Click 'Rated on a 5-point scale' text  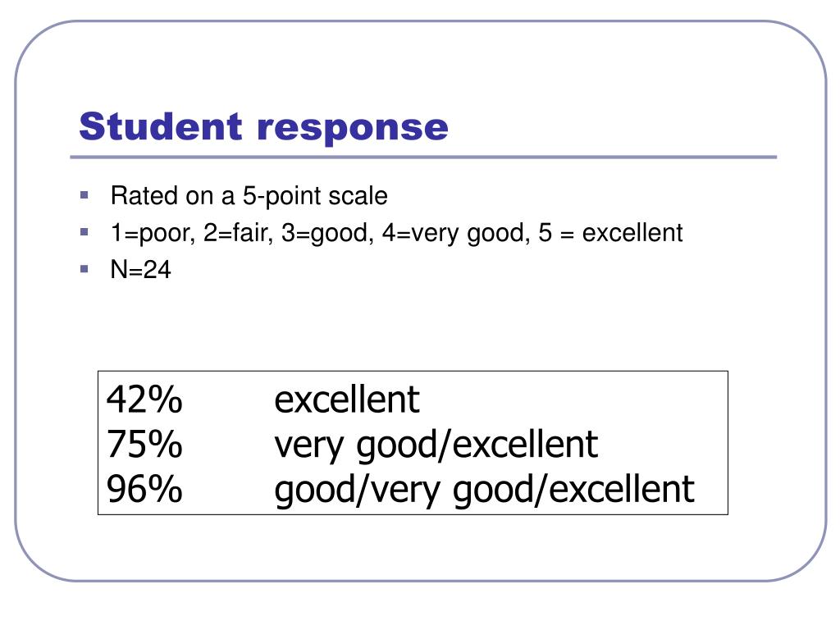point(249,196)
